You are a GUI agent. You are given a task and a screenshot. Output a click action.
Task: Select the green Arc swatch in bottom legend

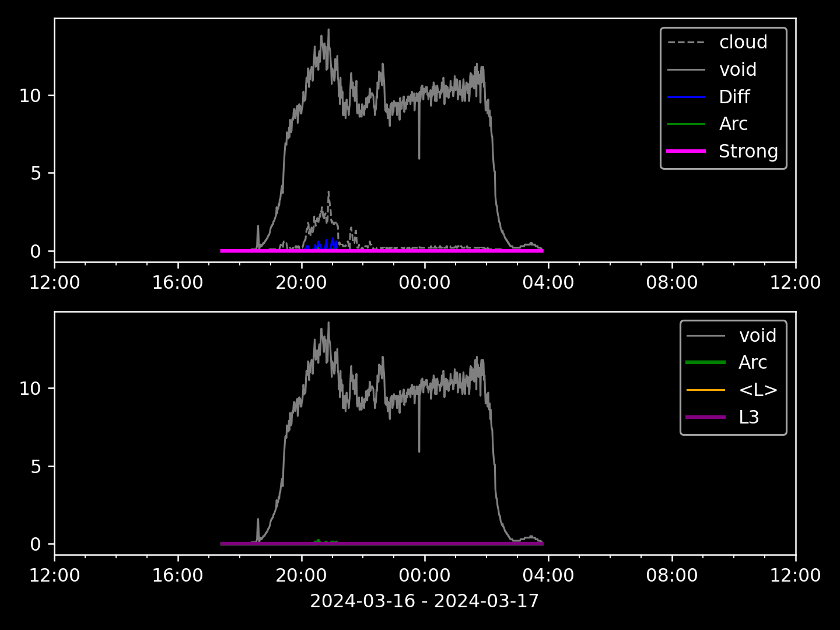coord(706,362)
